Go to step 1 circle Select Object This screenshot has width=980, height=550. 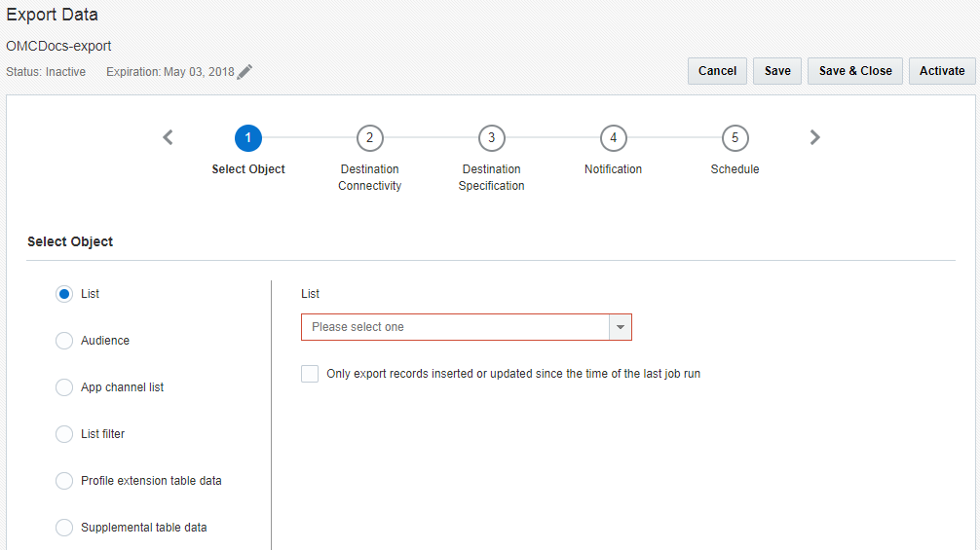[x=248, y=138]
